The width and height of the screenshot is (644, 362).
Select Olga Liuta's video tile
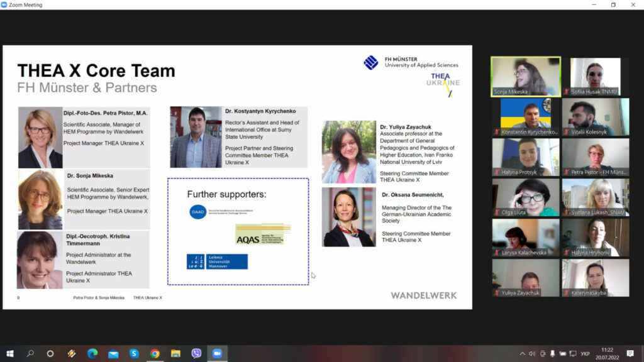(x=526, y=197)
